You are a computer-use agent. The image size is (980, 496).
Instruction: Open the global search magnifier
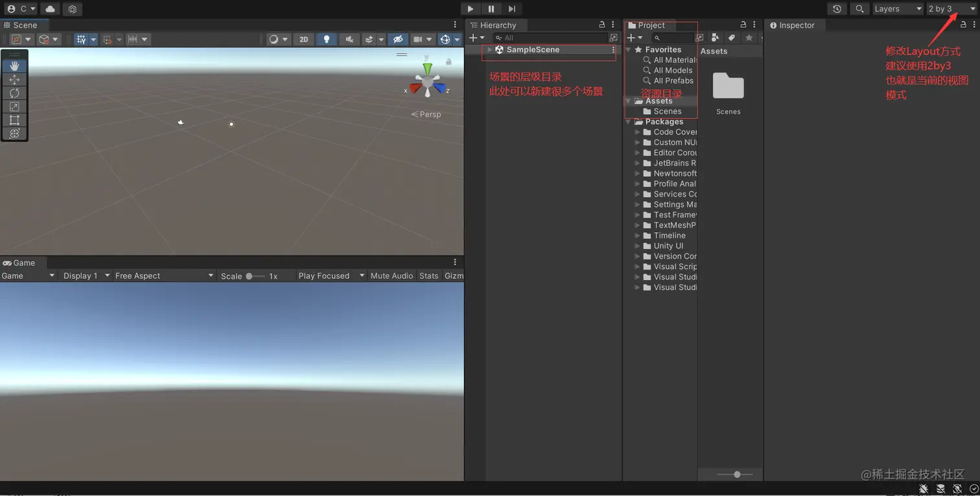coord(859,9)
